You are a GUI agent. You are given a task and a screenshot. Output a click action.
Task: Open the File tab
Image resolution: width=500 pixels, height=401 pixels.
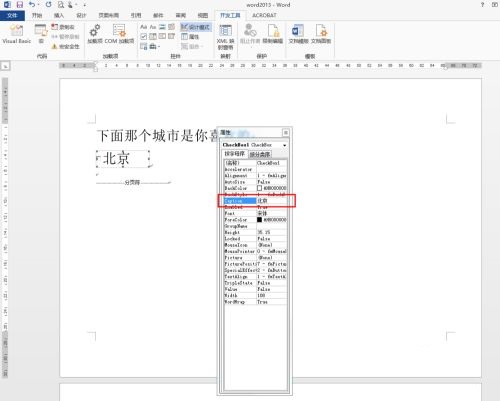point(12,16)
